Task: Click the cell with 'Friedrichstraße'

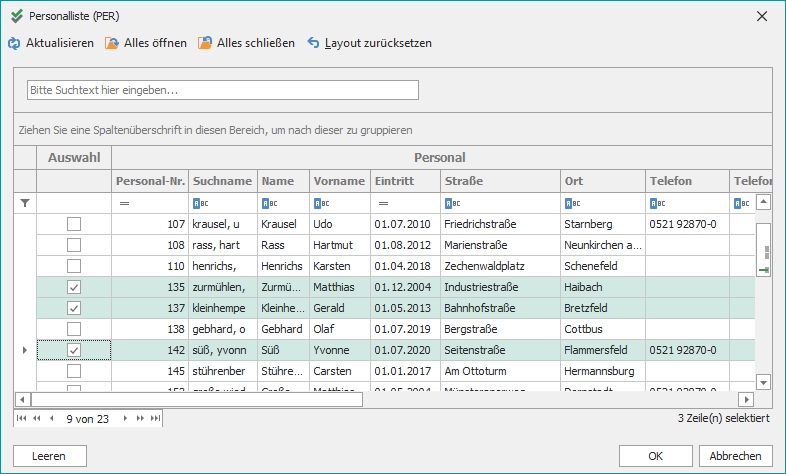Action: coord(500,224)
